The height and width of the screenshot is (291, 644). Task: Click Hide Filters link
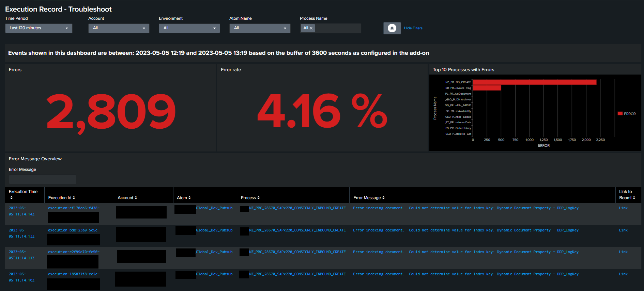pos(413,28)
